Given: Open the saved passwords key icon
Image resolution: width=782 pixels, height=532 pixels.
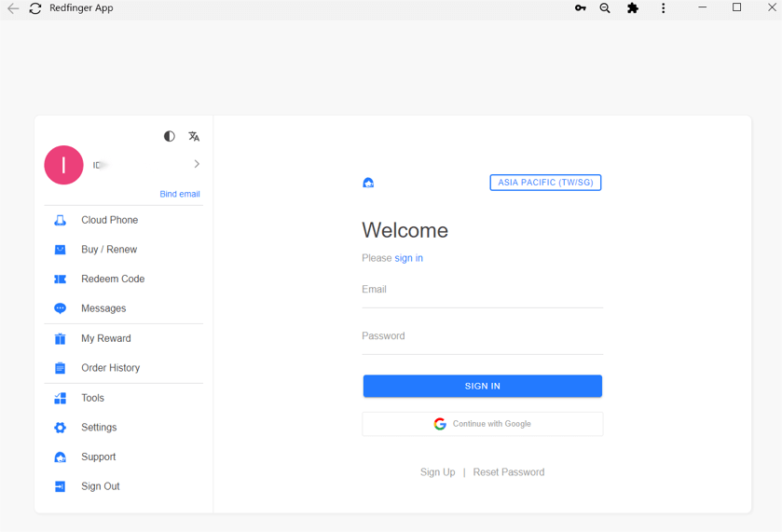Looking at the screenshot, I should pos(580,8).
